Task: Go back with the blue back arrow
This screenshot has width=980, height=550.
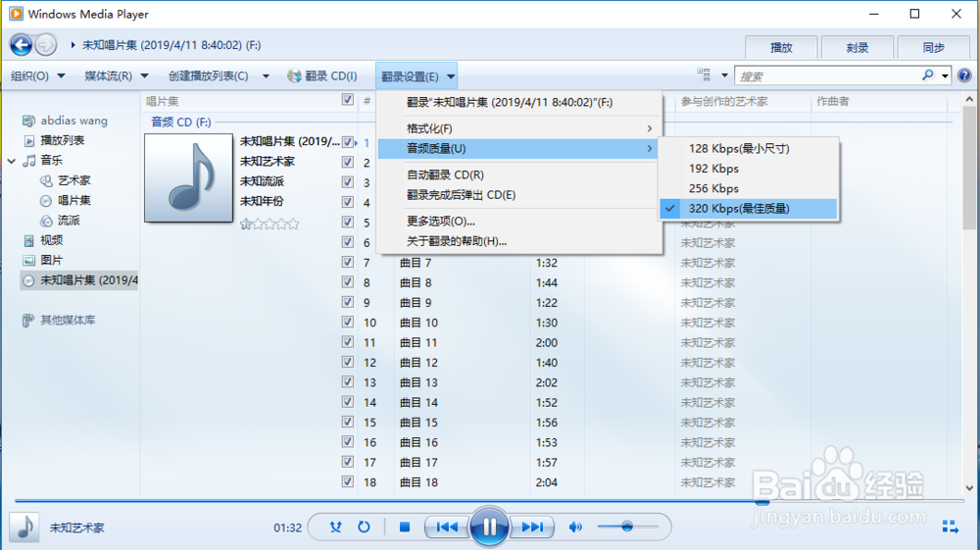Action: (22, 45)
